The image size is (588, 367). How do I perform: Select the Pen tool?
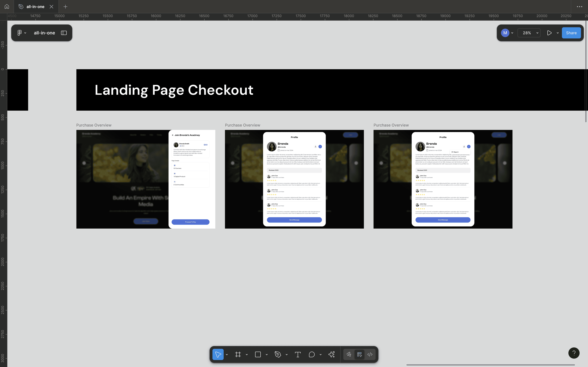[x=278, y=354]
